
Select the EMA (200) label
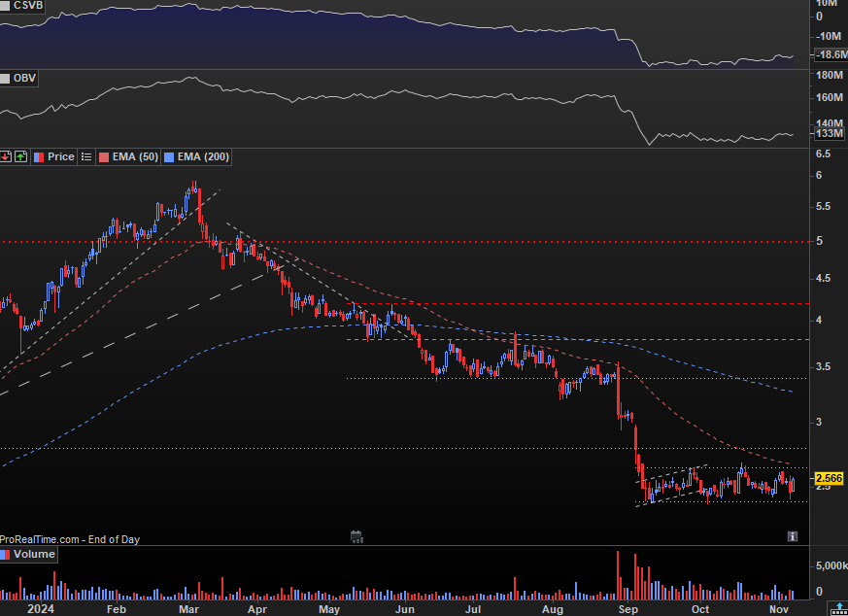203,156
